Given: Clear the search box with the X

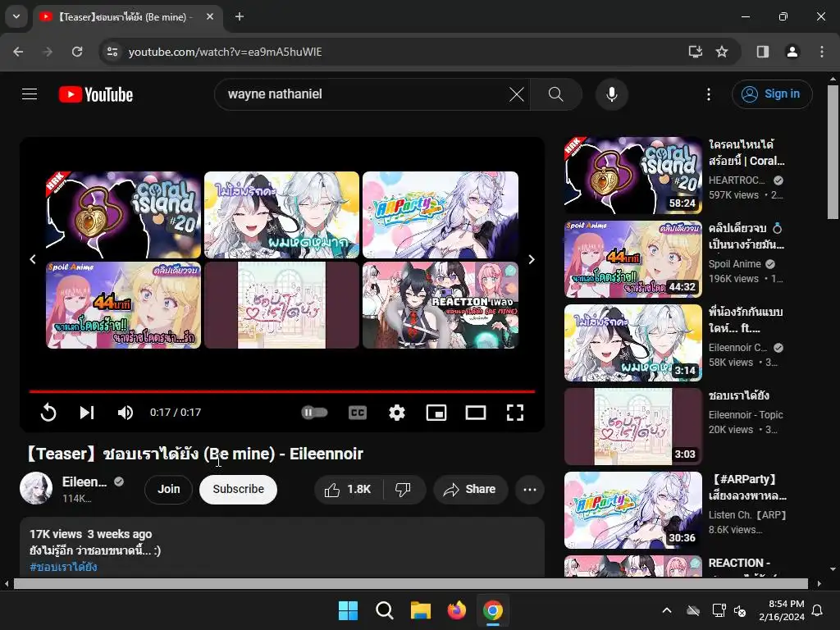Looking at the screenshot, I should [517, 94].
